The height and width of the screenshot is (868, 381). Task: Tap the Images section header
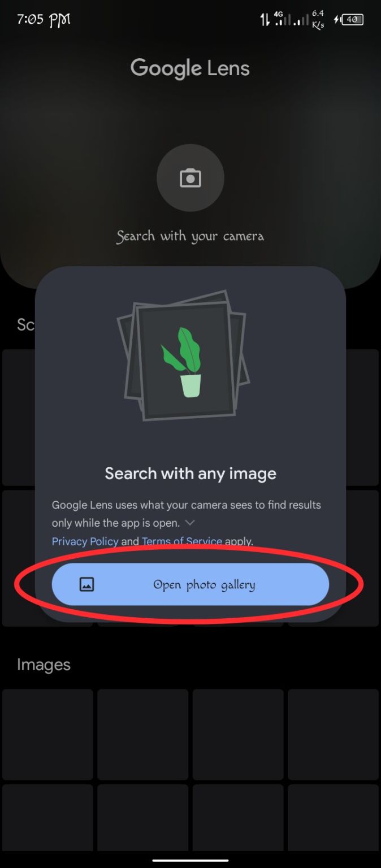click(x=44, y=665)
